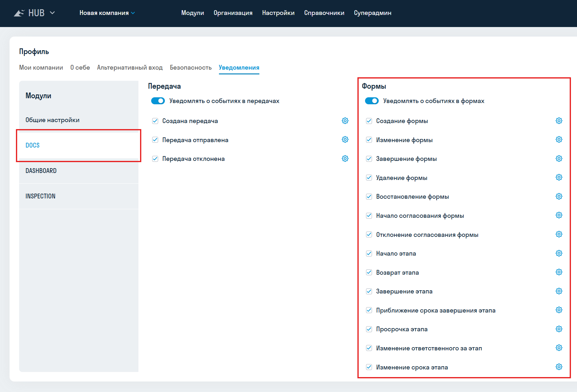The height and width of the screenshot is (392, 577).
Task: Select the DASHBOARD module in sidebar
Action: click(x=79, y=171)
